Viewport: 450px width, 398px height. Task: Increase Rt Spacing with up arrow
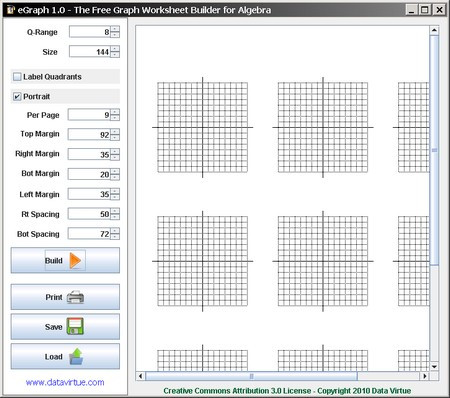pos(115,211)
